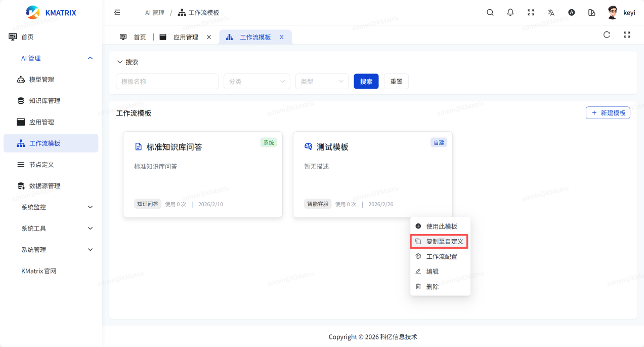Image resolution: width=644 pixels, height=347 pixels.
Task: Focus the 模板名称 input field
Action: click(x=167, y=82)
